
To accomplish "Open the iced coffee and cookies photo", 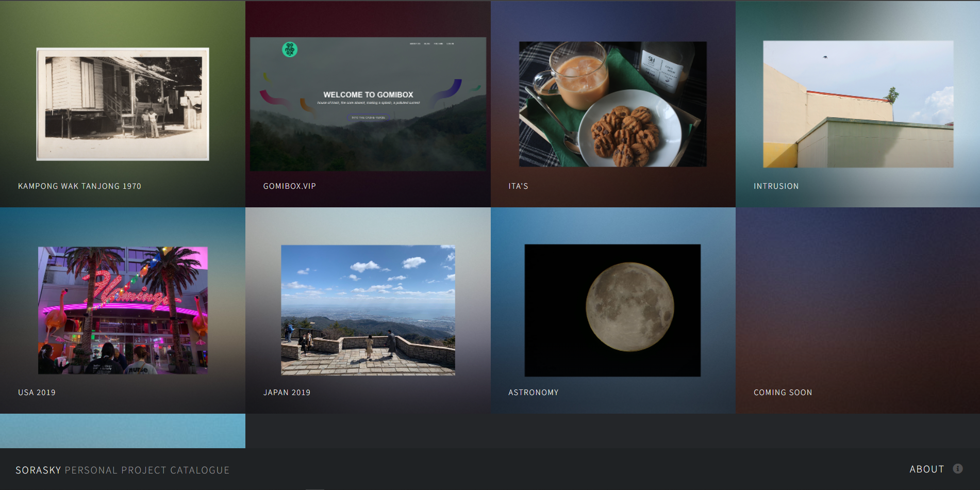I will point(612,104).
